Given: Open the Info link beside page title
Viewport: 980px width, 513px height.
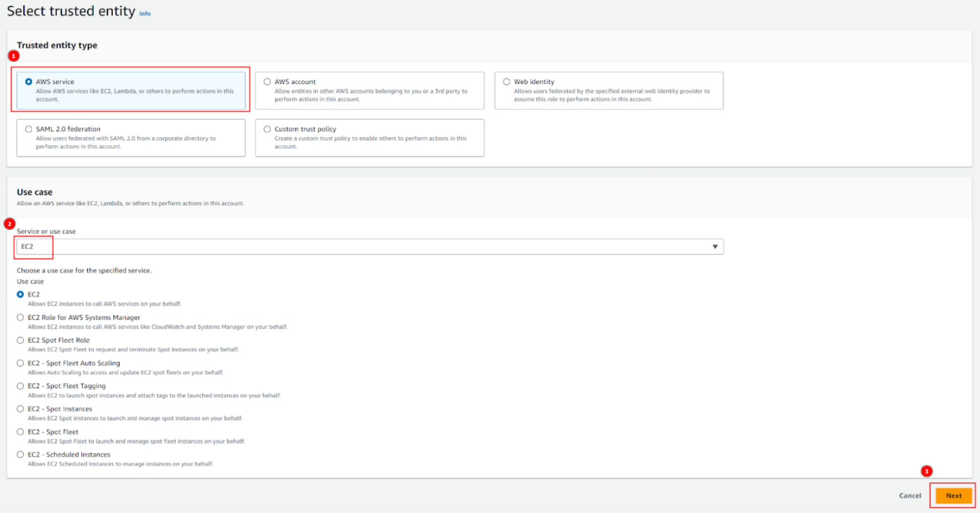Looking at the screenshot, I should click(x=145, y=14).
